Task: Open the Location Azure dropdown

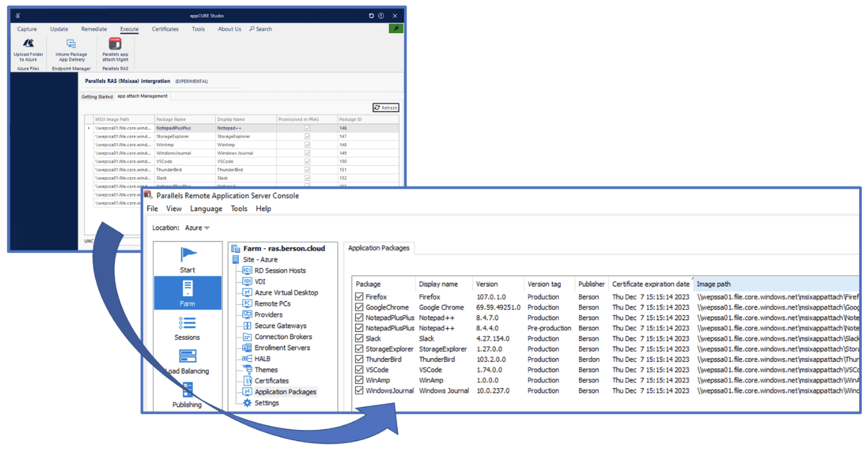Action: tap(197, 228)
